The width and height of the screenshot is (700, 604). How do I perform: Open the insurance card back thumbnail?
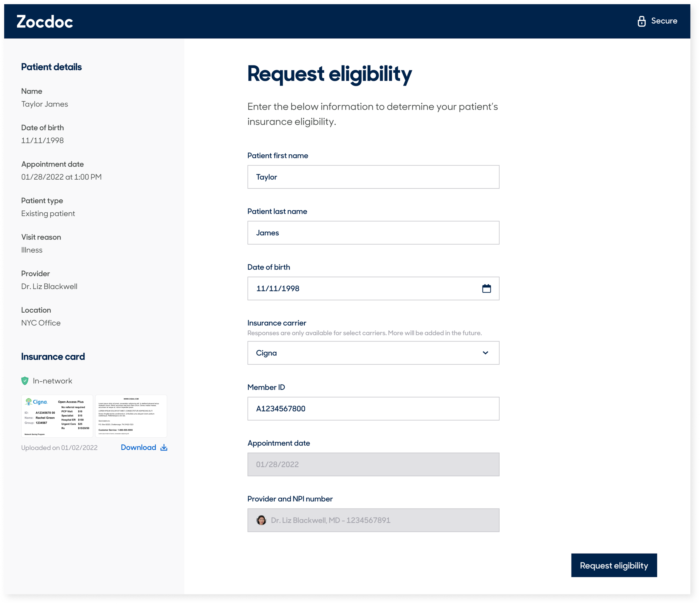click(131, 416)
